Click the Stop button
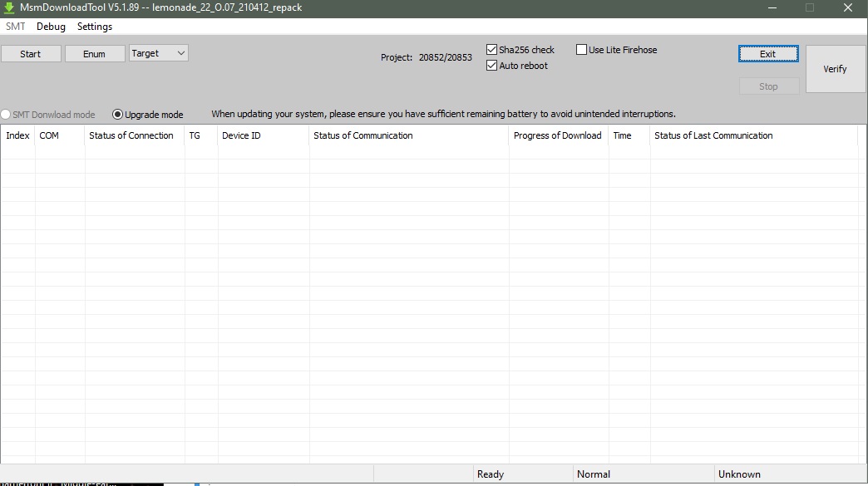This screenshot has width=868, height=486. point(768,86)
